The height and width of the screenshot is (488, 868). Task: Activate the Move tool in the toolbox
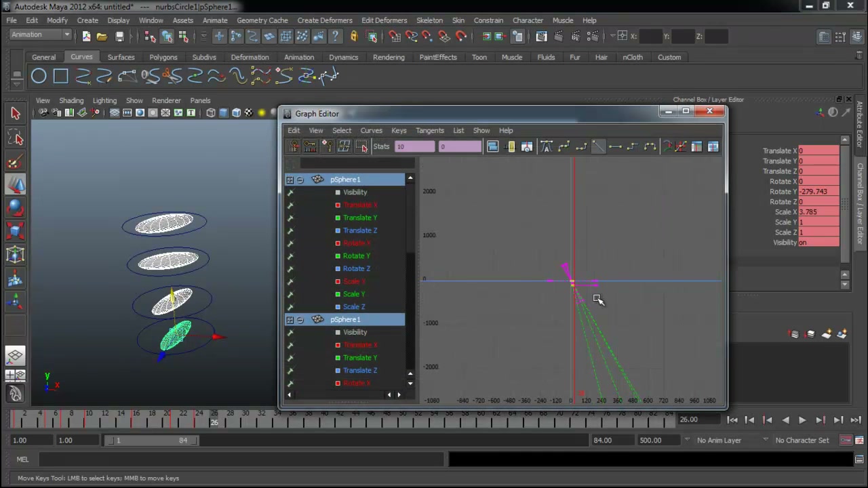coord(16,184)
